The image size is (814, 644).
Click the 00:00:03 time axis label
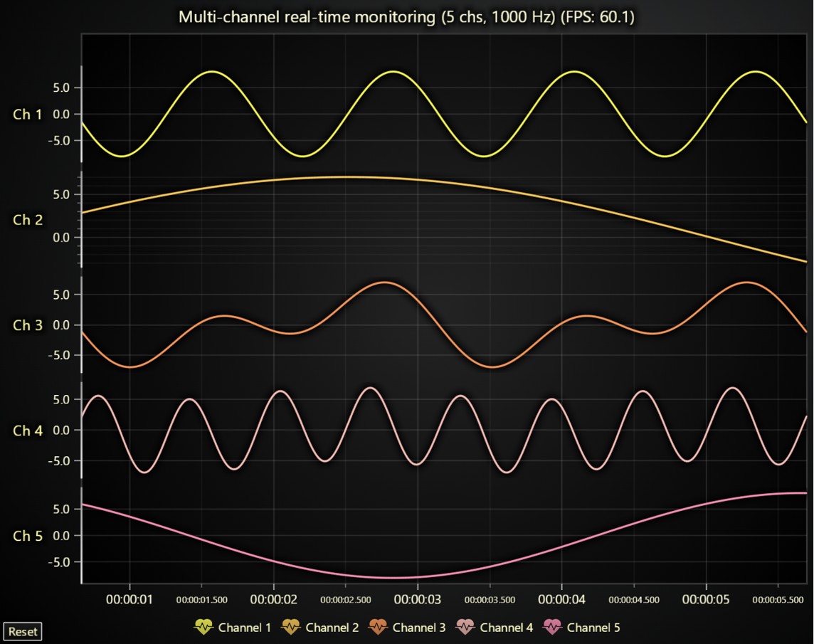(418, 599)
